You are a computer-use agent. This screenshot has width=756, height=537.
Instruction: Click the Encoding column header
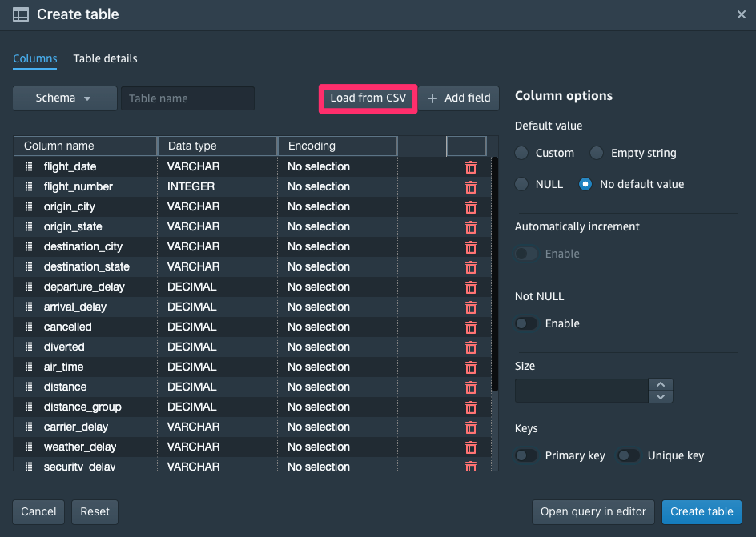tap(337, 146)
